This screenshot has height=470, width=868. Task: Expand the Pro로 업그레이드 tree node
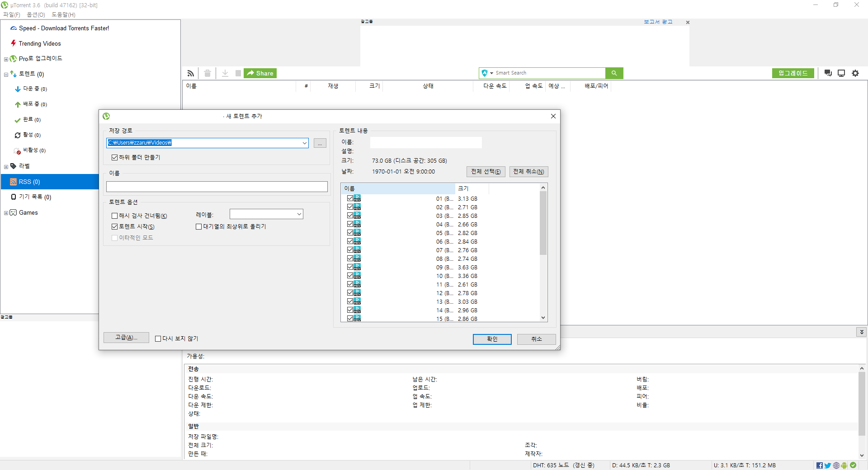tap(6, 59)
